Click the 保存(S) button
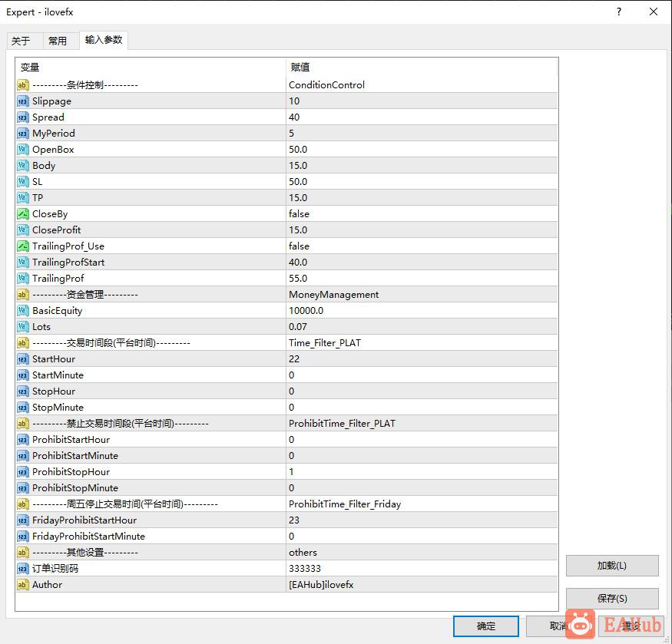Screen dimensions: 672x644 click(612, 599)
